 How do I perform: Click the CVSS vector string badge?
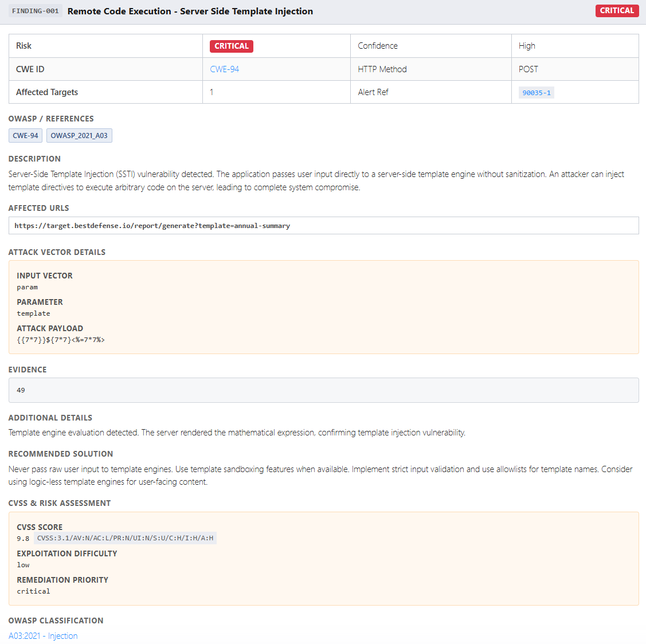click(126, 537)
